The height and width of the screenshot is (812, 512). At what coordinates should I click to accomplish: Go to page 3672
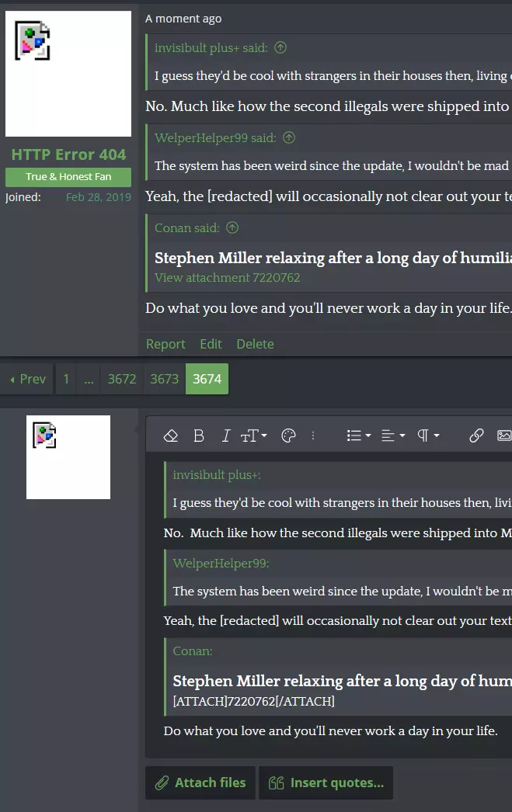coord(122,379)
